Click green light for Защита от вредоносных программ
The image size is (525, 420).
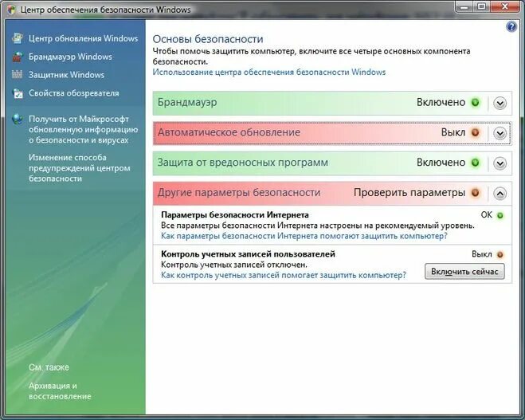tap(475, 163)
